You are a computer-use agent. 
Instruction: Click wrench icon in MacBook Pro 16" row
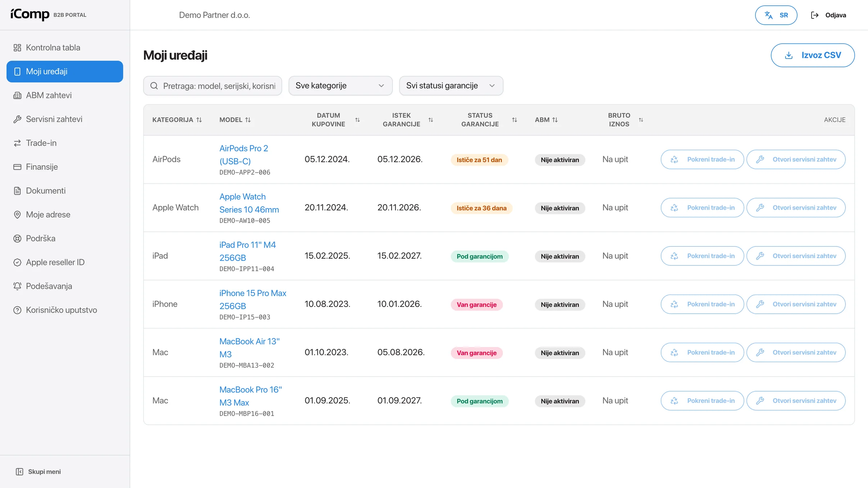(x=760, y=401)
